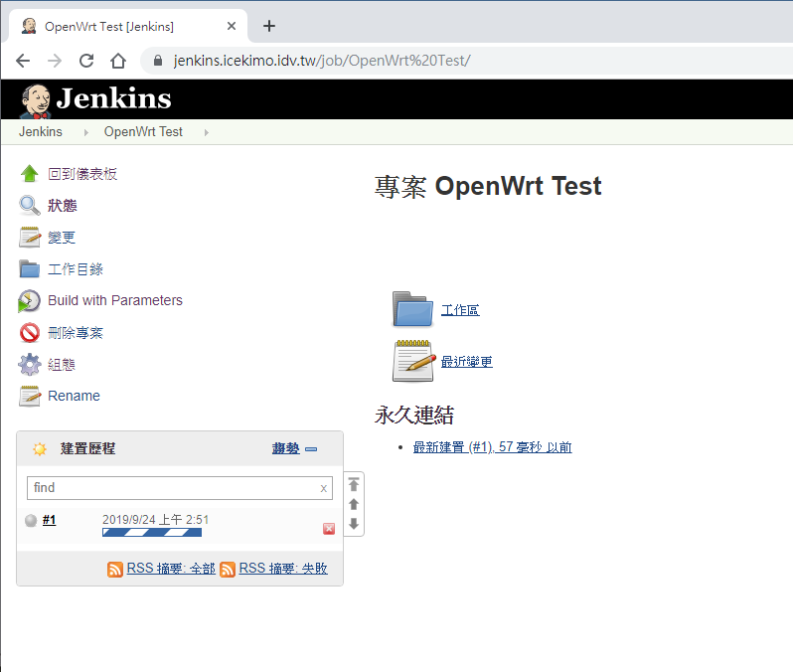Open the 工作區 link
This screenshot has height=672, width=793.
(x=460, y=310)
